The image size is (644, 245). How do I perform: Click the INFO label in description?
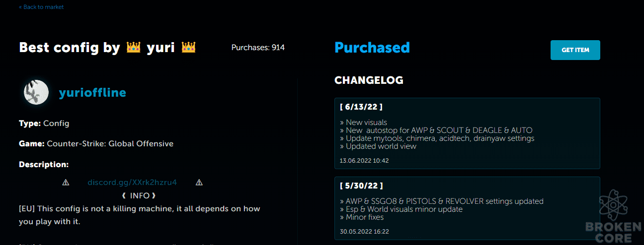point(139,195)
